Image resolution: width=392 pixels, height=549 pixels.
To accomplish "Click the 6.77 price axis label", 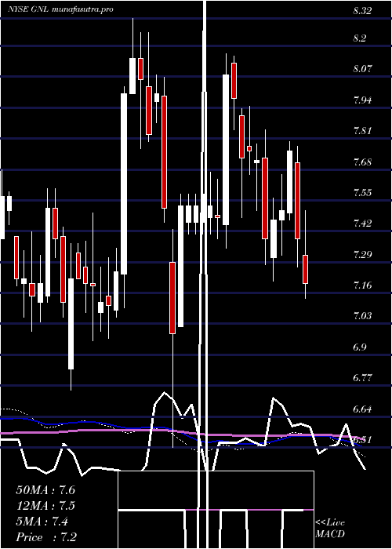I will 362,377.
